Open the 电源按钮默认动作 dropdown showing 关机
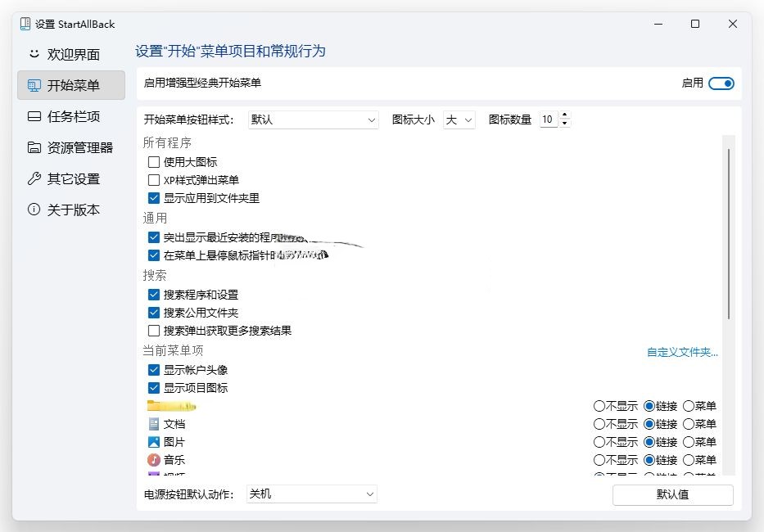This screenshot has width=764, height=532. (312, 494)
